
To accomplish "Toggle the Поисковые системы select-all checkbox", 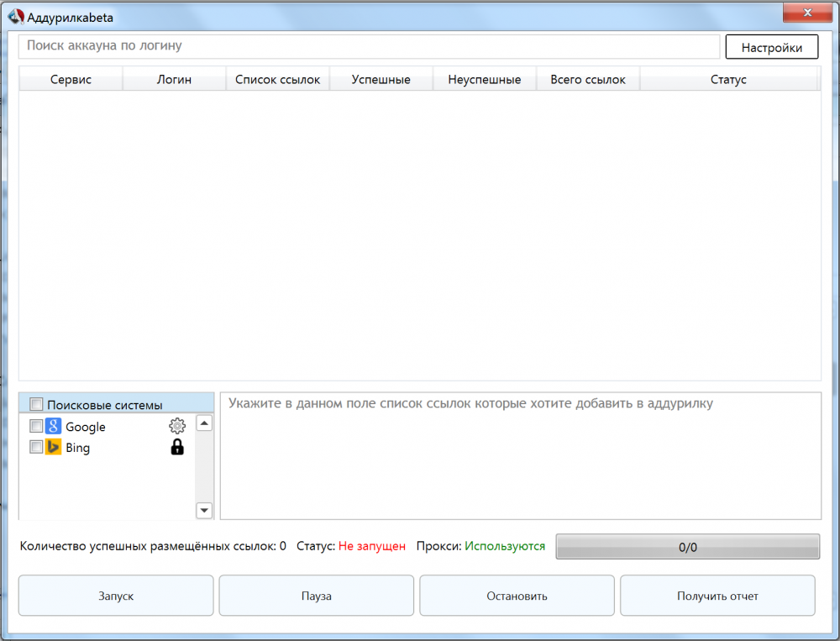I will pyautogui.click(x=36, y=403).
